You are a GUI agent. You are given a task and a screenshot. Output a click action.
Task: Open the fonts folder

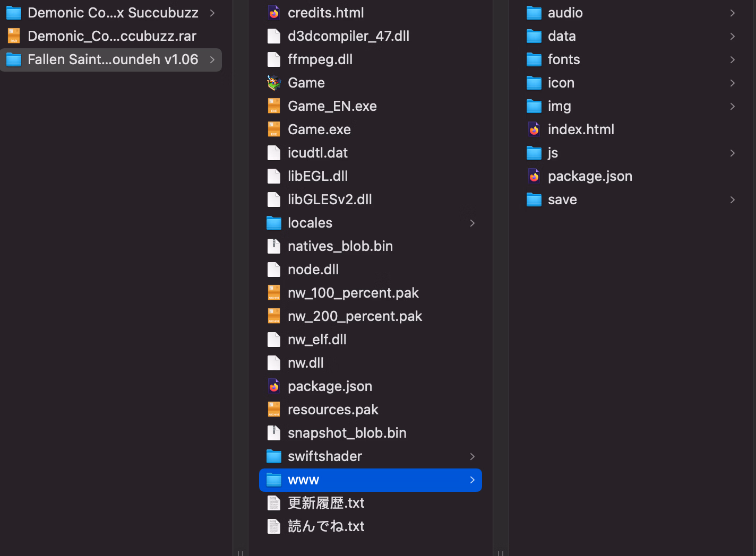564,59
